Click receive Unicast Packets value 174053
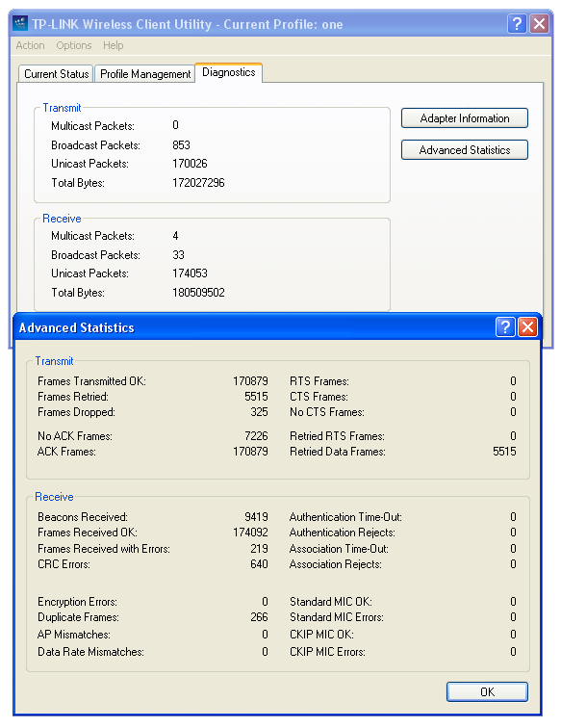 [190, 273]
